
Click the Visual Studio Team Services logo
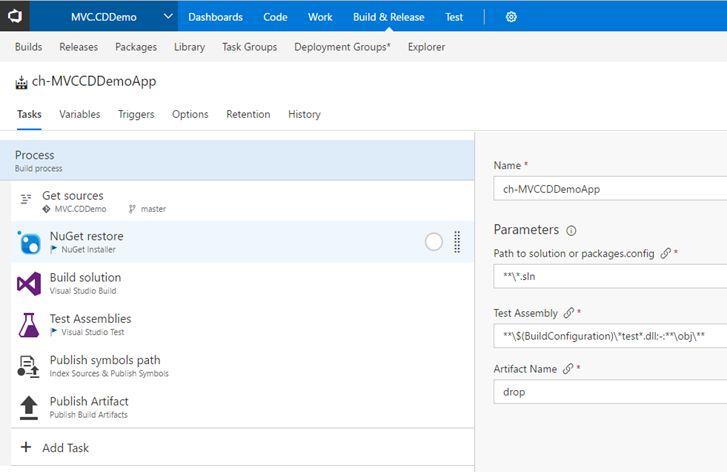tap(15, 16)
